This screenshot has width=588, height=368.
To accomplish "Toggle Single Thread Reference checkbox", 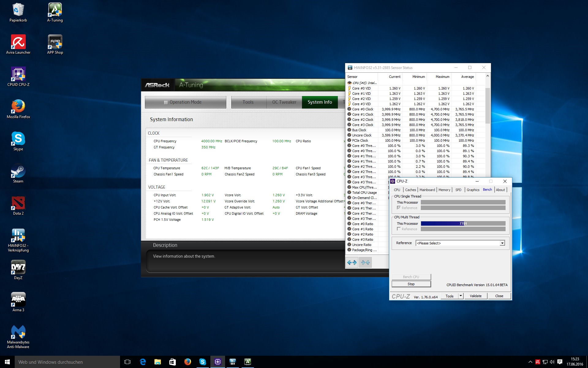I will (399, 208).
